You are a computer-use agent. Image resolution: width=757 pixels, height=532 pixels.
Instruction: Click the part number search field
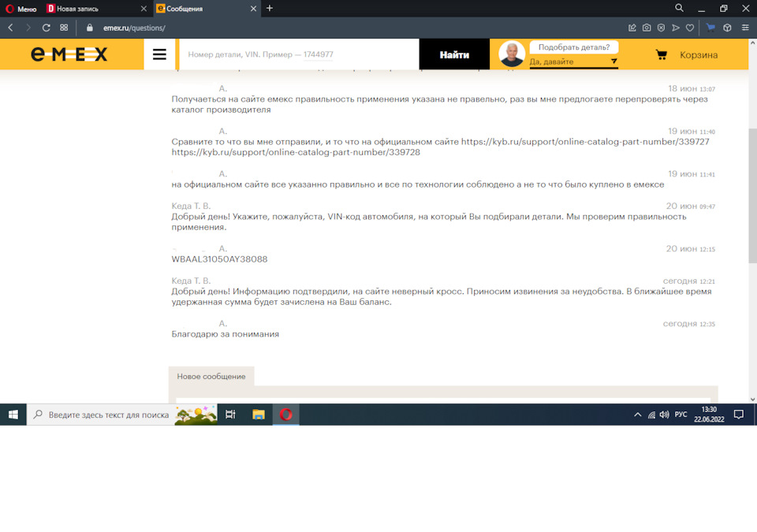pos(299,54)
